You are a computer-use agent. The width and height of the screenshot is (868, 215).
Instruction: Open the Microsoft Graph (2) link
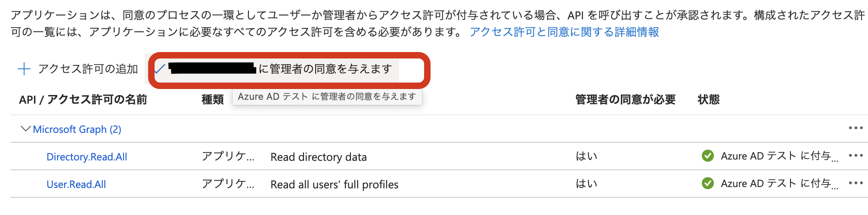click(x=77, y=129)
